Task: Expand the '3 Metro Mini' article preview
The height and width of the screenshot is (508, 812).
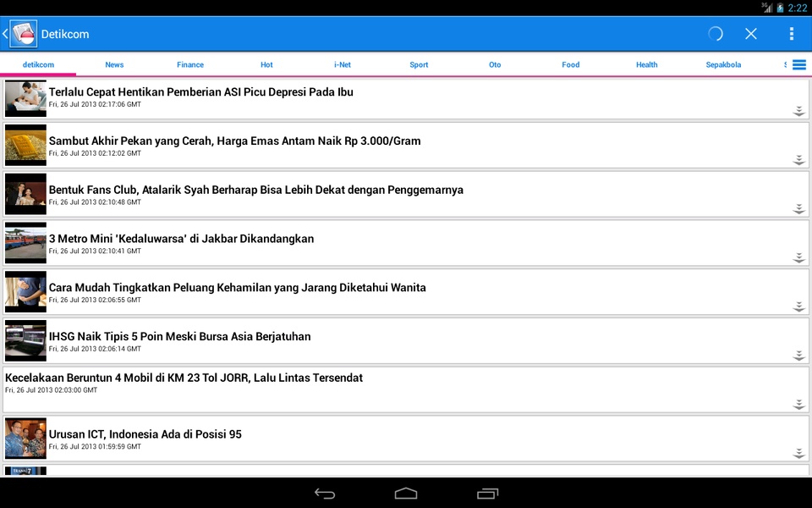Action: (x=799, y=257)
